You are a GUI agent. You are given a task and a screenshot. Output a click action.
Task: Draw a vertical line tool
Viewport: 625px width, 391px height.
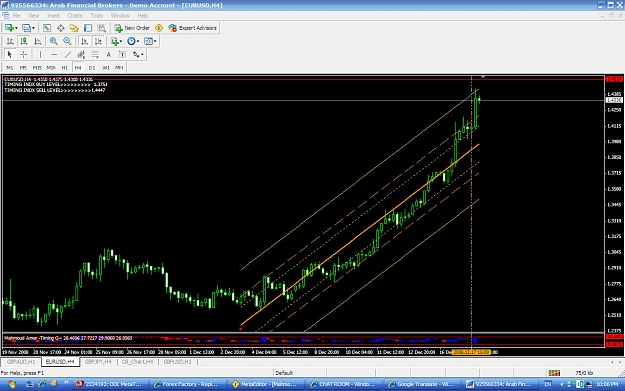[x=40, y=54]
